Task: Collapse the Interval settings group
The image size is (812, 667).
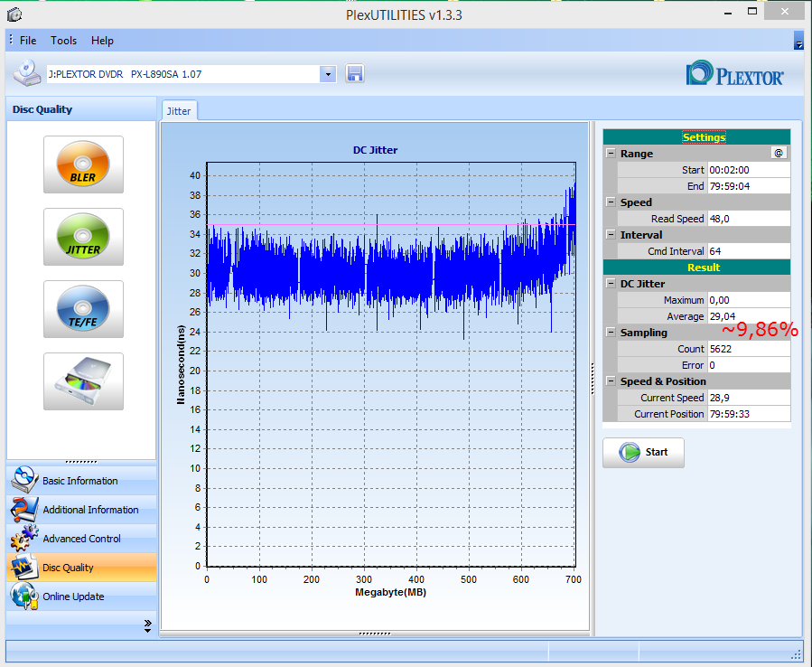Action: coord(611,235)
